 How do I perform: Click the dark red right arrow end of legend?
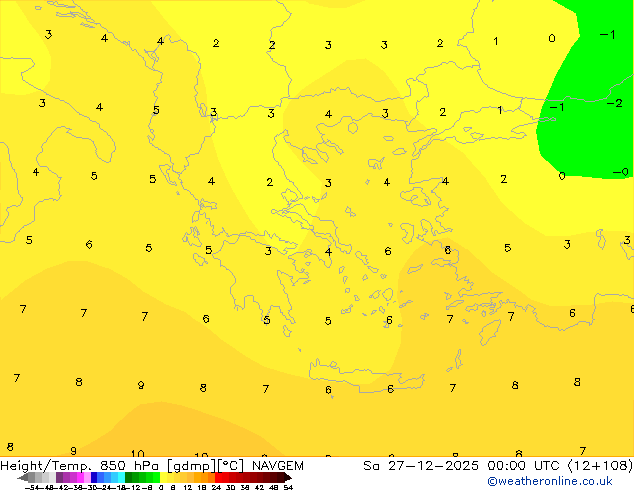[x=287, y=478]
